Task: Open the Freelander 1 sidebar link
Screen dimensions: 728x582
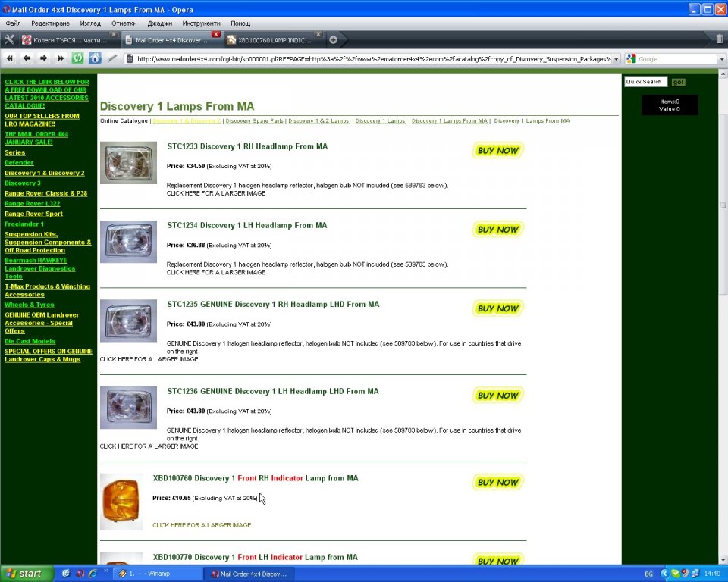Action: point(24,224)
